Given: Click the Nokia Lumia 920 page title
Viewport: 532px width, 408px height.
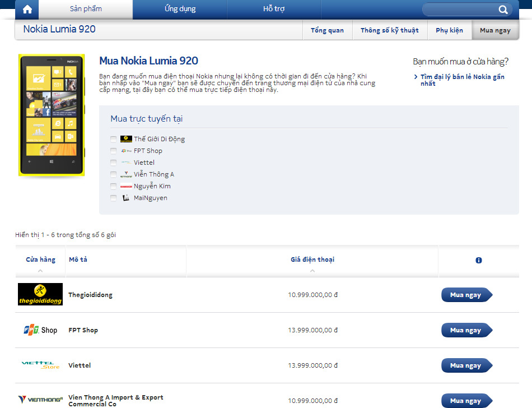Looking at the screenshot, I should pyautogui.click(x=59, y=29).
